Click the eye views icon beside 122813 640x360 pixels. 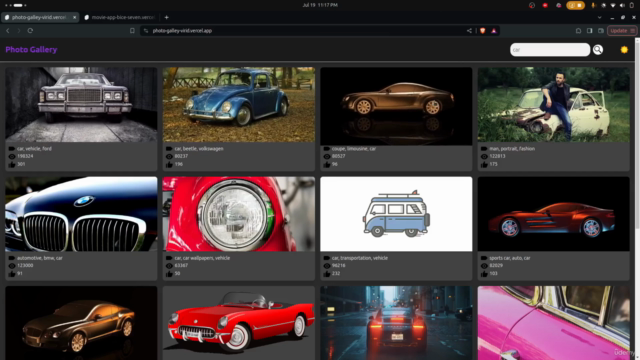(x=484, y=156)
